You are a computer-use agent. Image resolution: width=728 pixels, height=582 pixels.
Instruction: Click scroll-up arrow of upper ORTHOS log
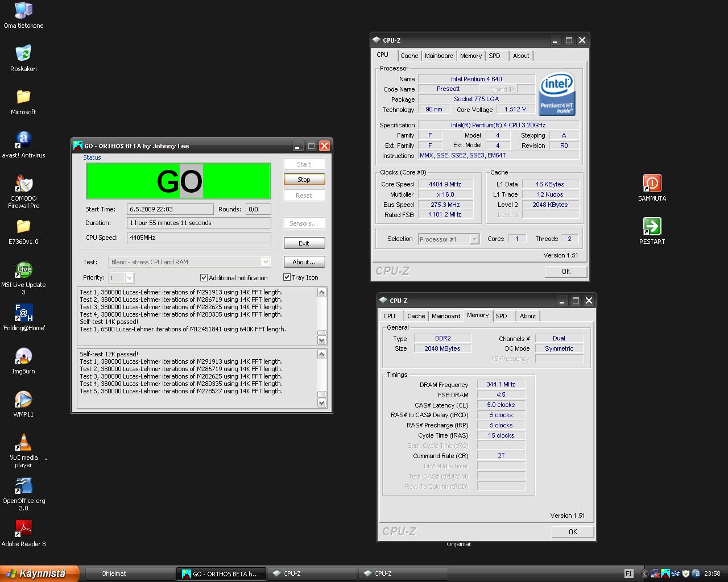[x=322, y=293]
